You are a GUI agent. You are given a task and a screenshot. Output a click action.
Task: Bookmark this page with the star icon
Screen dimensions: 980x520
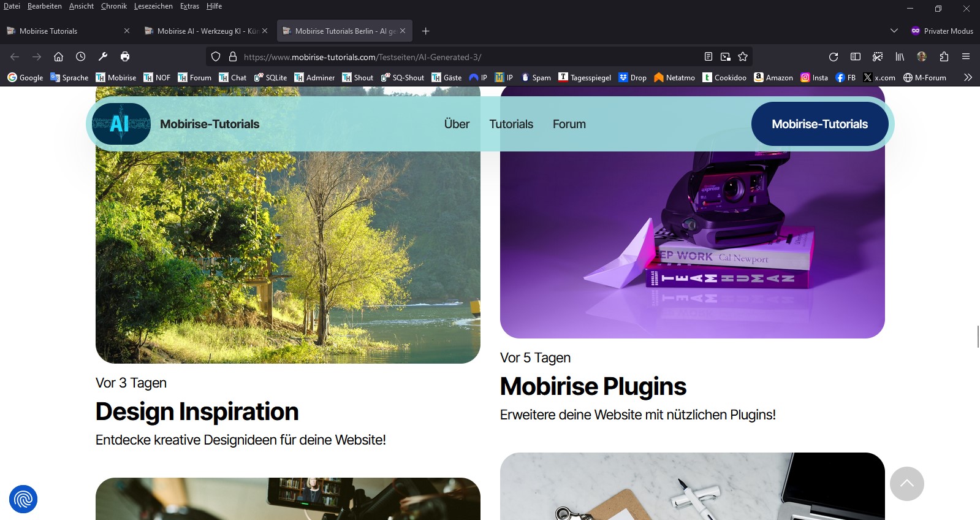click(743, 57)
